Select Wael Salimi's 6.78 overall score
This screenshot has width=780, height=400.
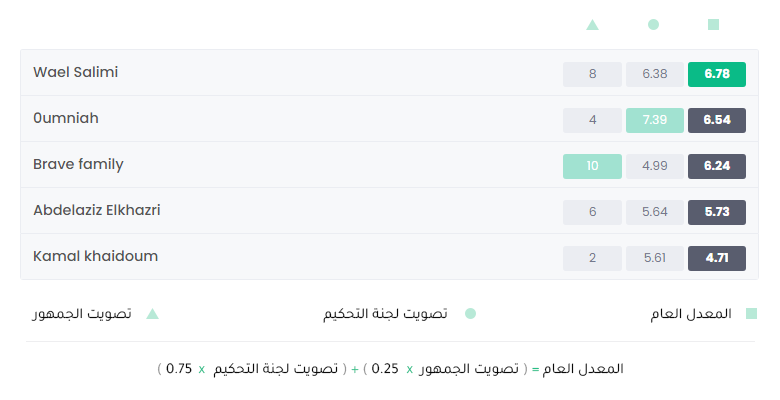point(717,74)
